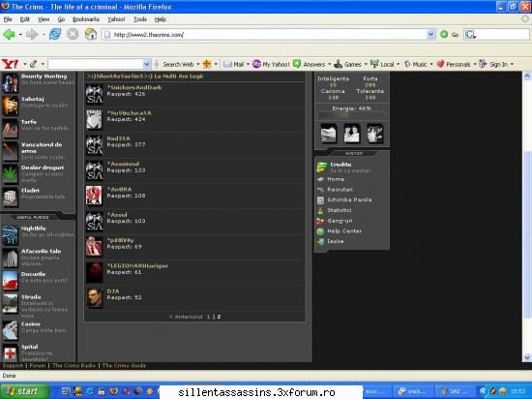532x399 pixels.
Task: Click the green Help Center icon
Action: coord(320,231)
